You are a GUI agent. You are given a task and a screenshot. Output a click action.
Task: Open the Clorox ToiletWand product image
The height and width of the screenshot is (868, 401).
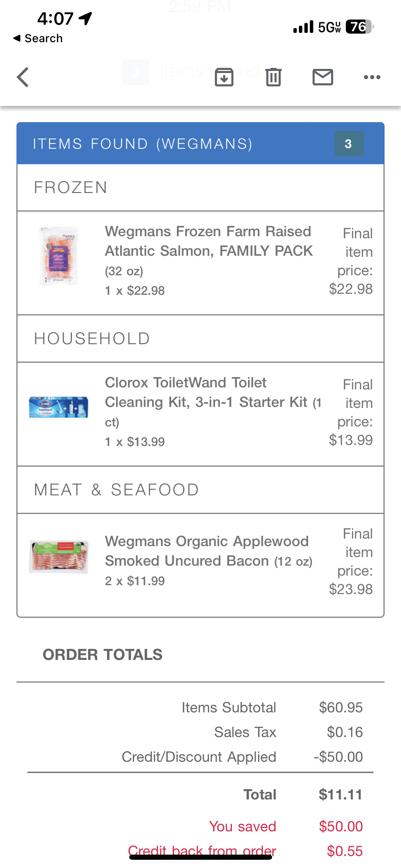(59, 407)
